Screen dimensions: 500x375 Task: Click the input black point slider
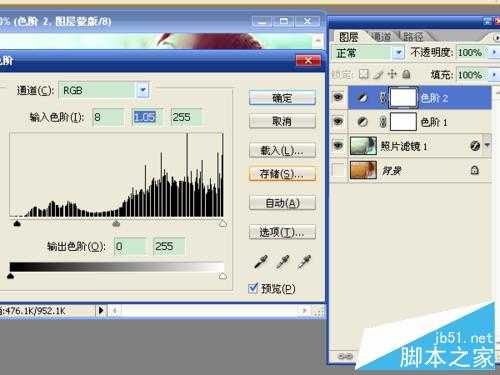17,223
